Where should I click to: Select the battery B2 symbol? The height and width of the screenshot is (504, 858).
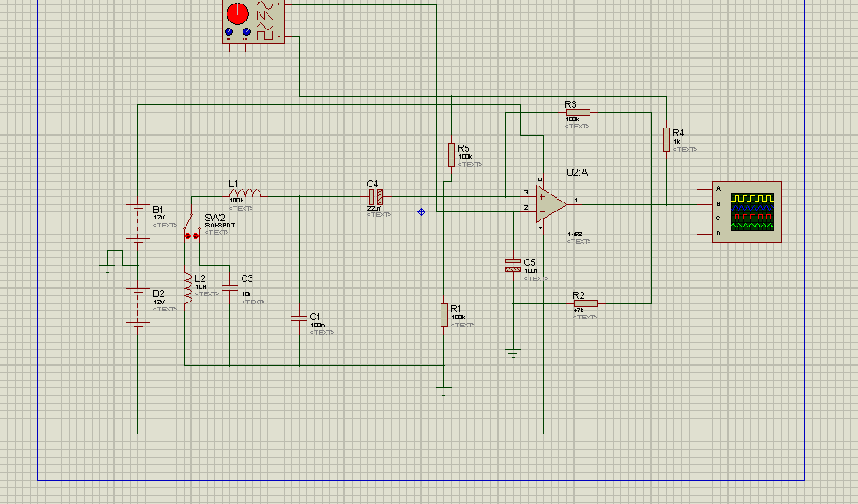pos(138,308)
